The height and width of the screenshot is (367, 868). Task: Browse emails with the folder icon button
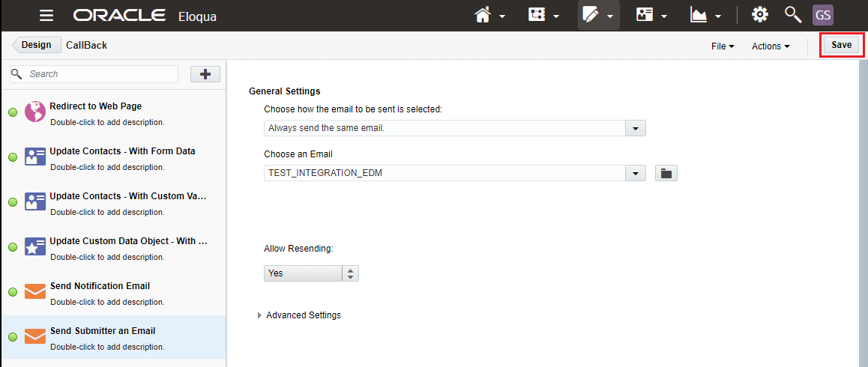666,173
